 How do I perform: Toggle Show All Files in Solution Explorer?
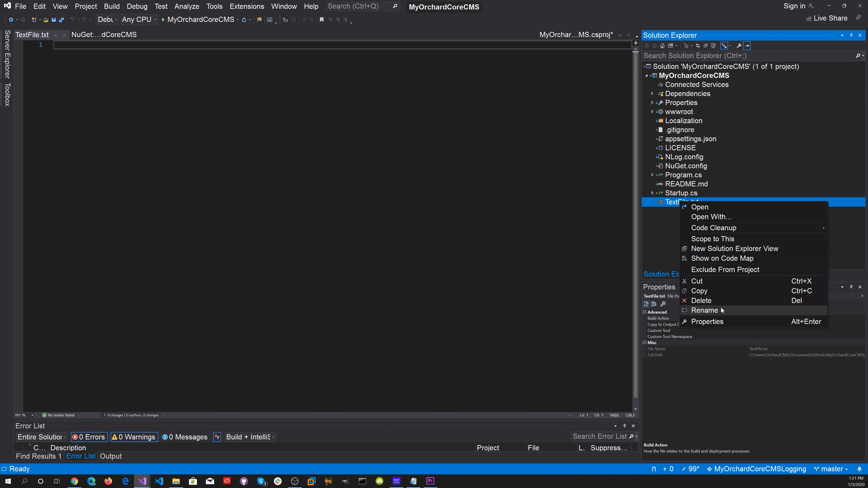(x=713, y=45)
